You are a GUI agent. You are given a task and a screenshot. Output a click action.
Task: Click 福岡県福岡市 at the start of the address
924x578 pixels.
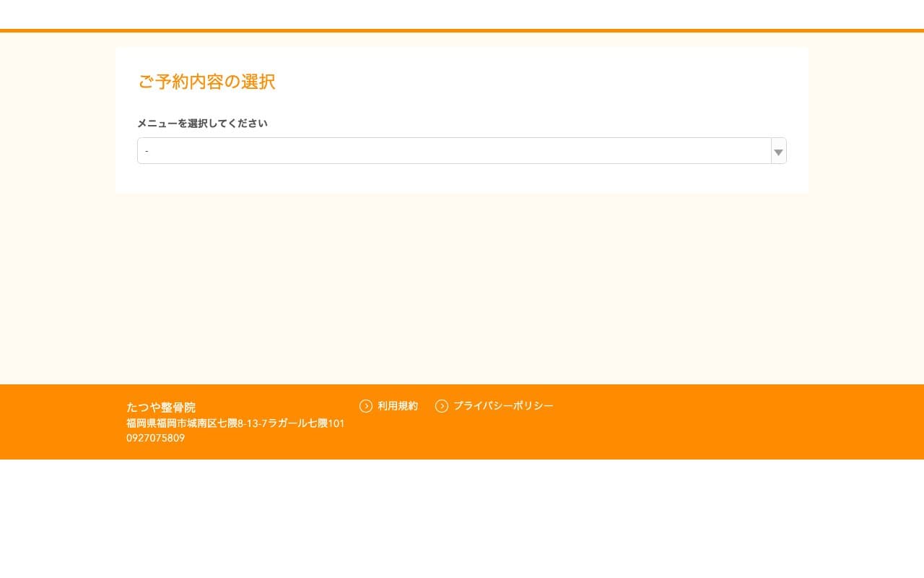(x=152, y=423)
